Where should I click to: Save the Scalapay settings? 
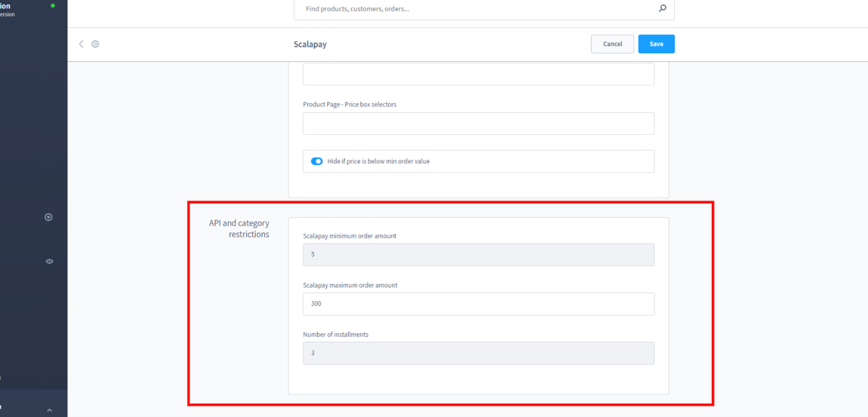(656, 44)
